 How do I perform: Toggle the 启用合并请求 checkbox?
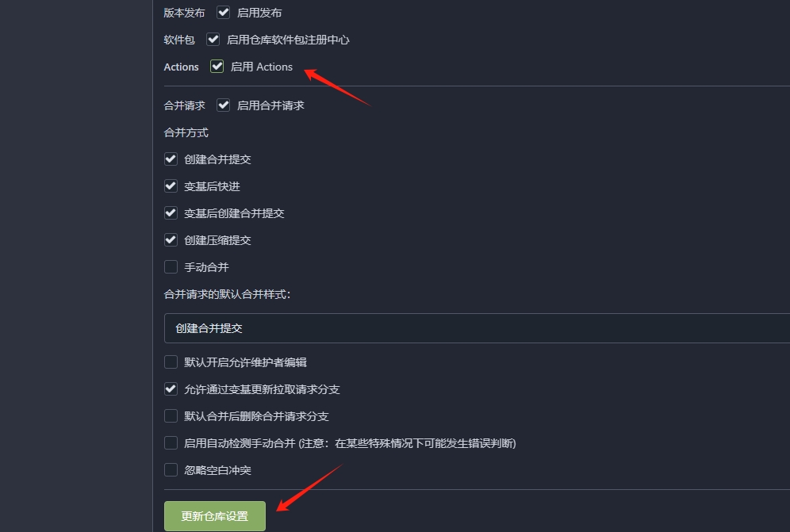pos(223,105)
